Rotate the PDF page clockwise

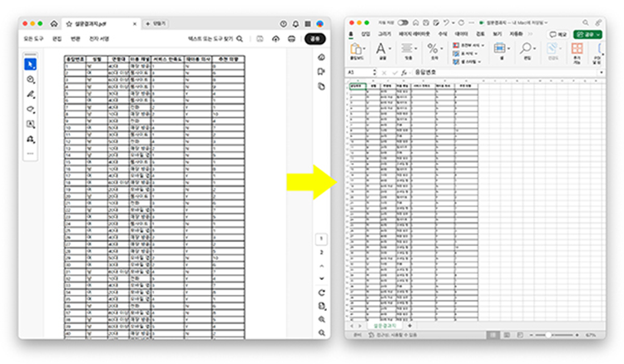point(321,293)
